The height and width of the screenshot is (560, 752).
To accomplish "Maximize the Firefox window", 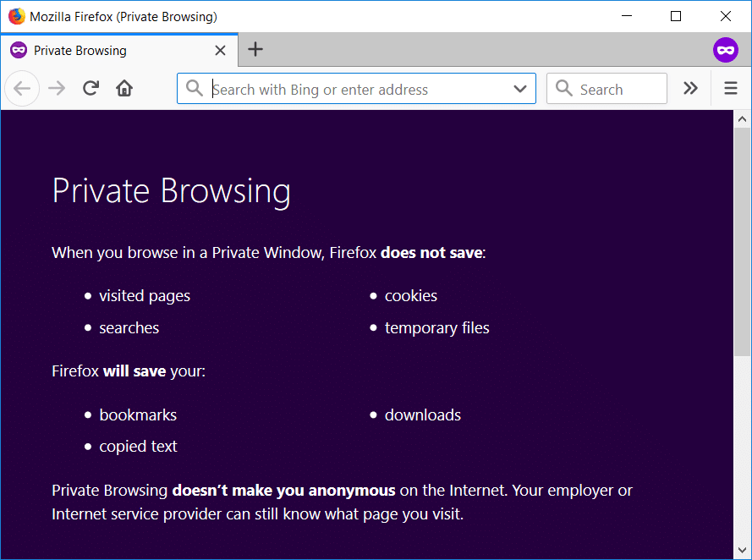I will pyautogui.click(x=676, y=16).
